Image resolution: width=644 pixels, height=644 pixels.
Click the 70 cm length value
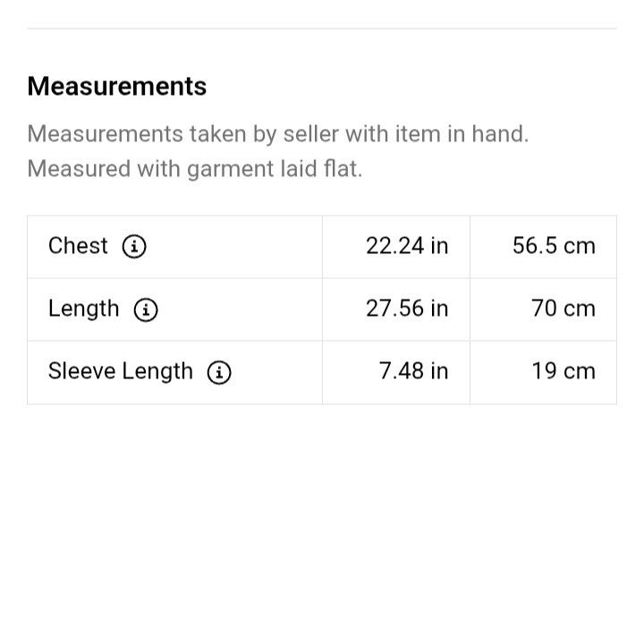coord(563,309)
